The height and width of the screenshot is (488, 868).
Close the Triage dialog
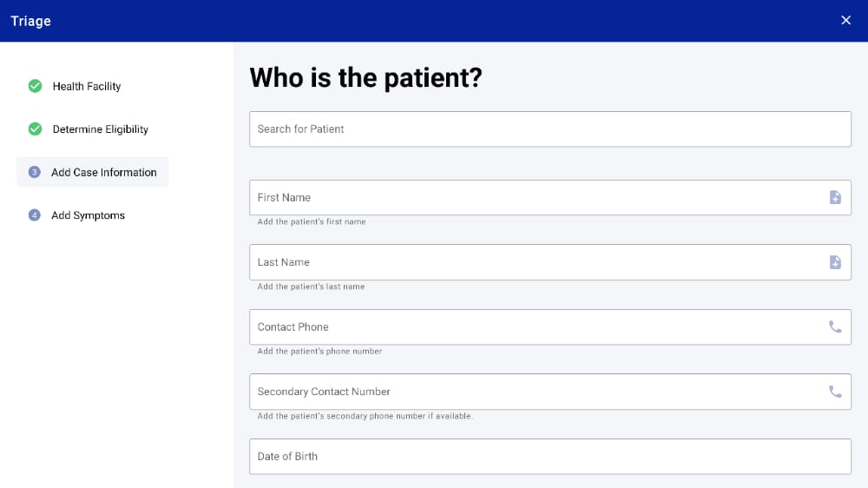(846, 21)
